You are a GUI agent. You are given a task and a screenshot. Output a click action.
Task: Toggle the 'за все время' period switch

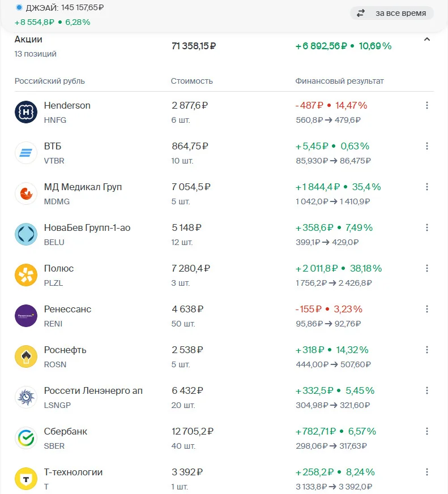coord(392,13)
